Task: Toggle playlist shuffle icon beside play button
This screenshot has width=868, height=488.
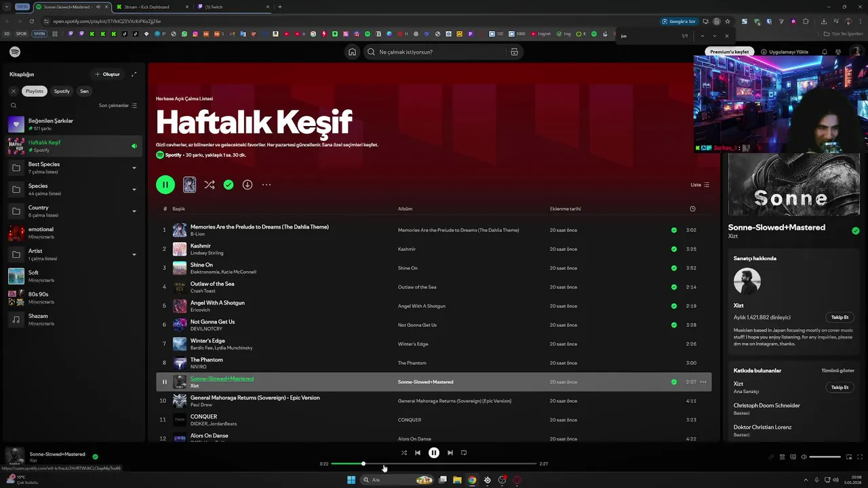Action: coord(210,184)
